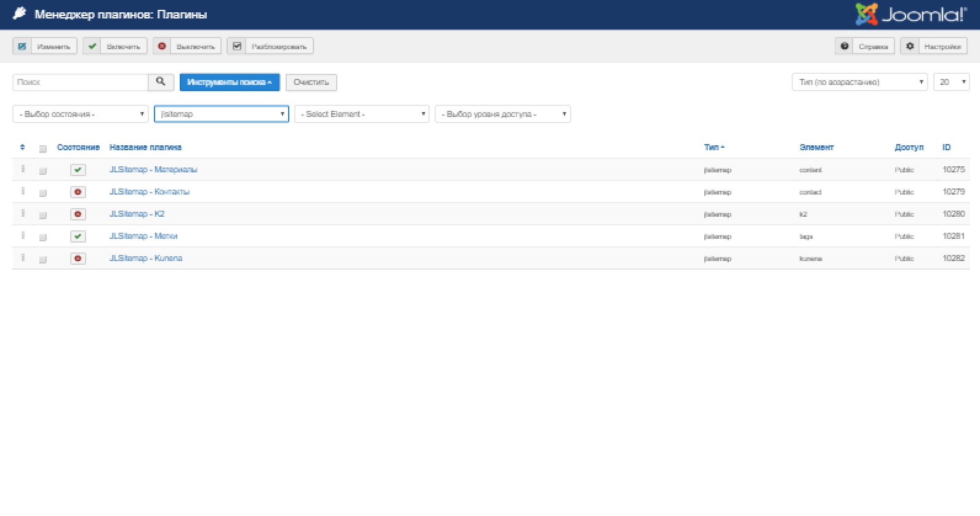
Task: Check the JLSitemap - Контакты row checkbox
Action: [42, 193]
